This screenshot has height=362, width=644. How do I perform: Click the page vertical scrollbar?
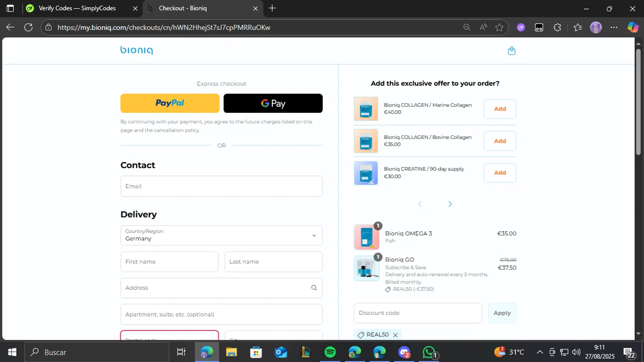point(638,102)
